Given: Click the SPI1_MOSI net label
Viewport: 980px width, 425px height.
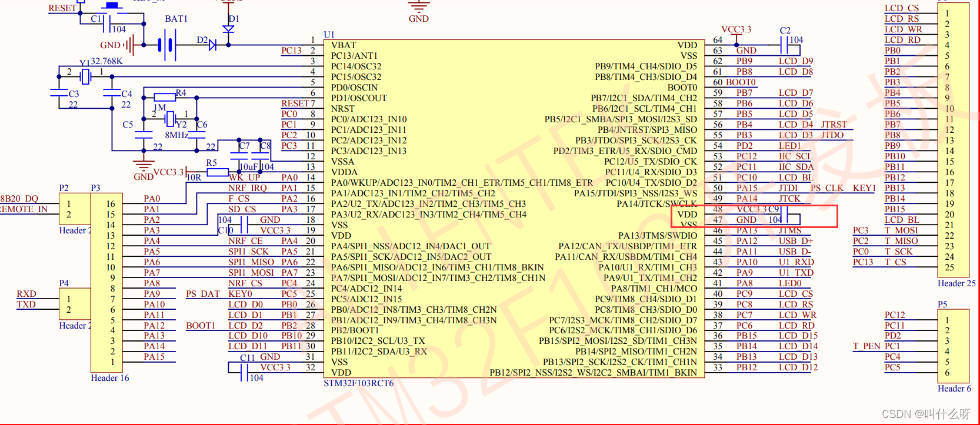Looking at the screenshot, I should pos(251,273).
